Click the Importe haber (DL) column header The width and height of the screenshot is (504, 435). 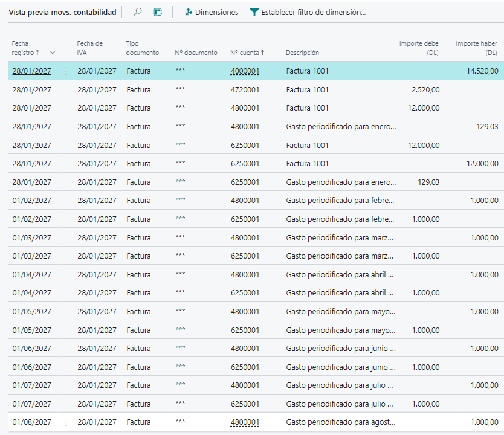(476, 48)
